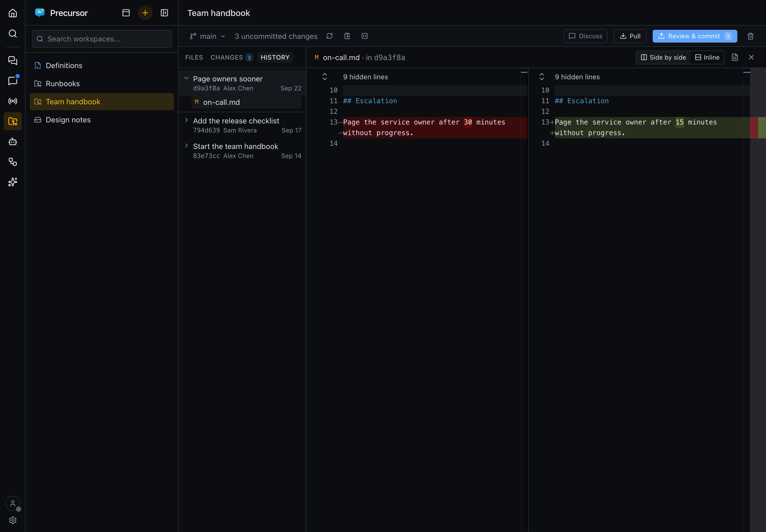
Task: Open the Definitions workspace
Action: point(102,65)
